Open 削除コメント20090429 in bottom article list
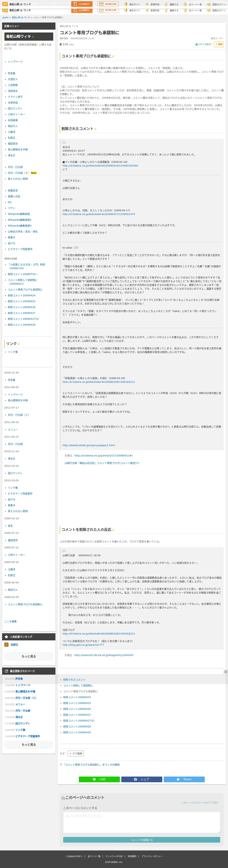This screenshot has width=228, height=868. [x=77, y=733]
